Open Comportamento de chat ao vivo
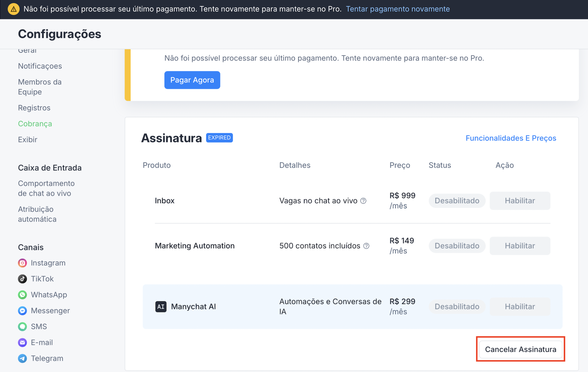Image resolution: width=588 pixels, height=372 pixels. [x=46, y=188]
